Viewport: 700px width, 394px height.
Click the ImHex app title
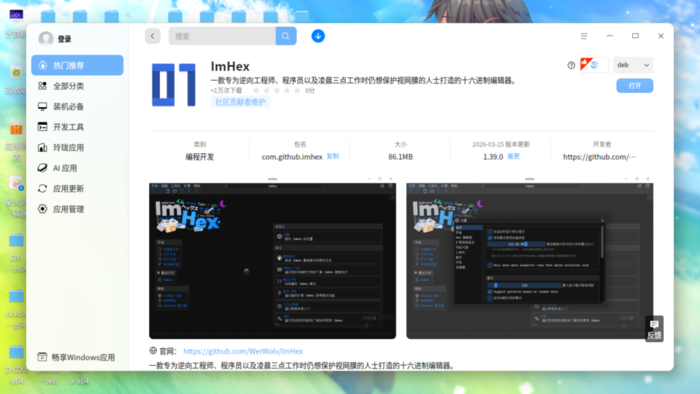(x=230, y=66)
